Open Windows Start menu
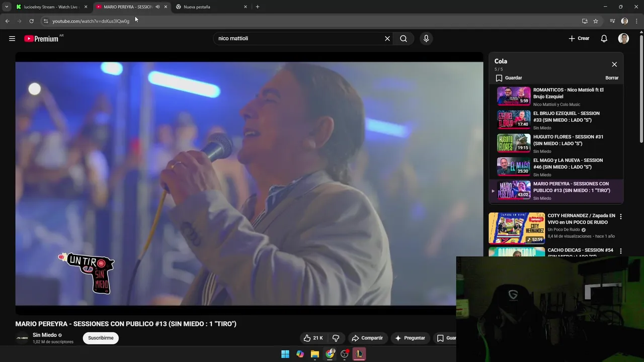644x362 pixels. click(285, 354)
